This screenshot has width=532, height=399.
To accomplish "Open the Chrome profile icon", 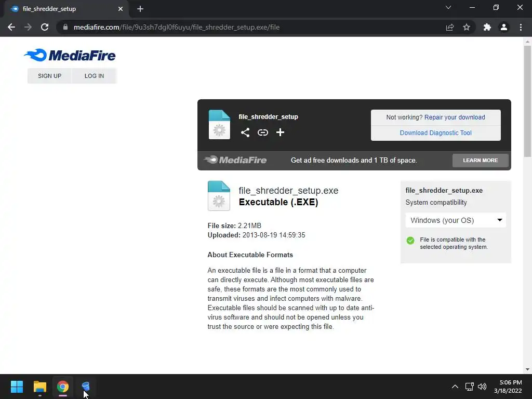I will pyautogui.click(x=504, y=27).
